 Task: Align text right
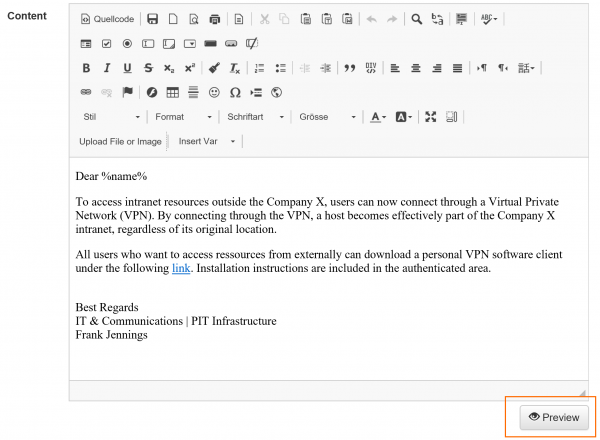[x=437, y=68]
